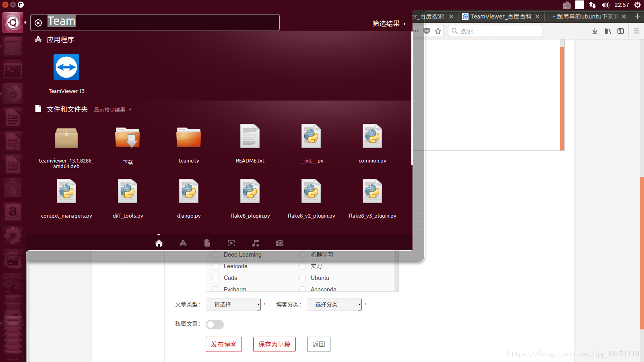644x362 pixels.
Task: Open system power menu icon
Action: [x=638, y=5]
